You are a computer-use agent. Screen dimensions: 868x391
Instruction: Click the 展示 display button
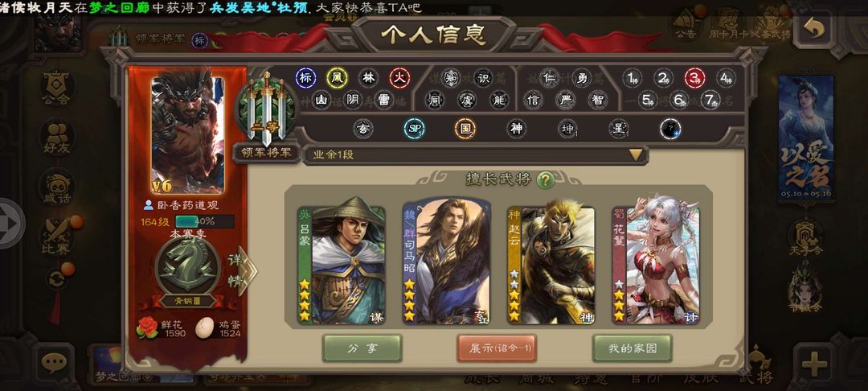pos(496,348)
